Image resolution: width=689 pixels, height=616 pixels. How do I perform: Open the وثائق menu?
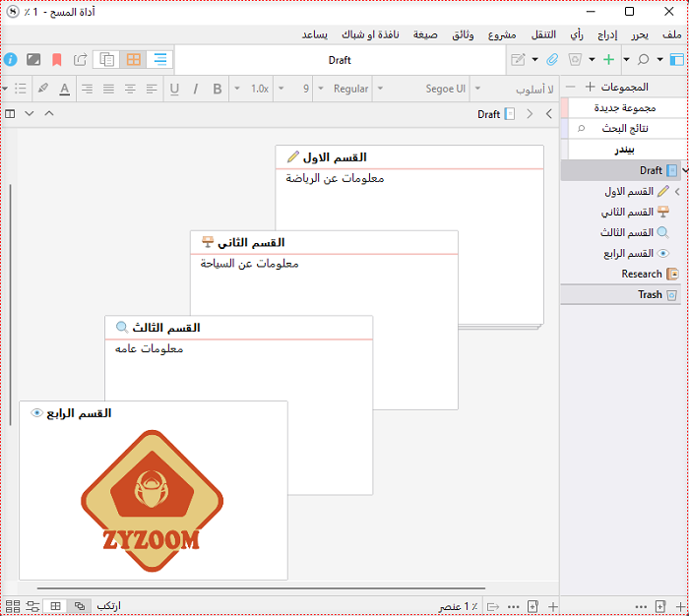tap(463, 34)
